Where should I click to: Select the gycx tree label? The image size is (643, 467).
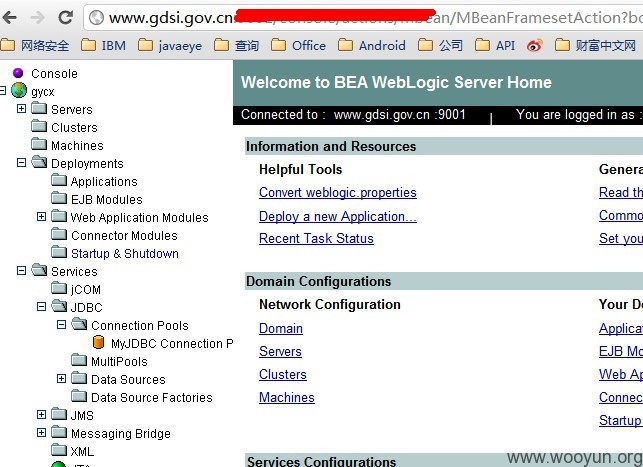(x=43, y=92)
